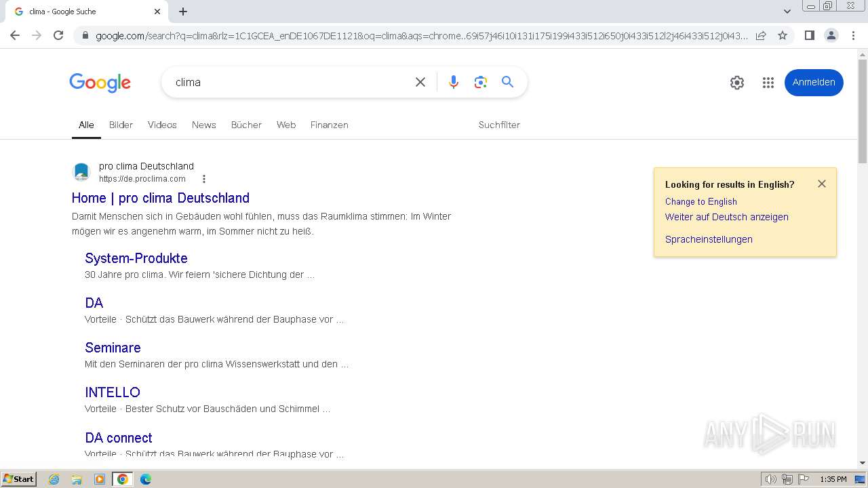Clear the search query text

tap(420, 82)
